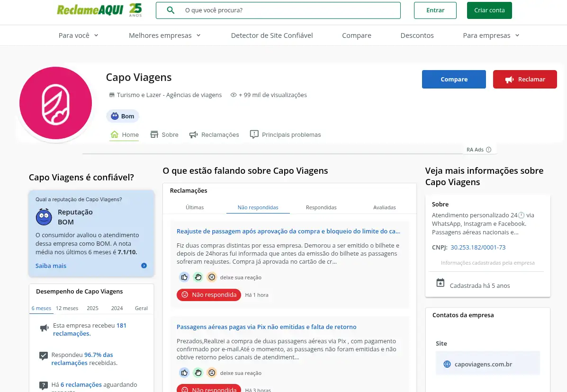Expand the Melhores empresas menu

point(164,36)
